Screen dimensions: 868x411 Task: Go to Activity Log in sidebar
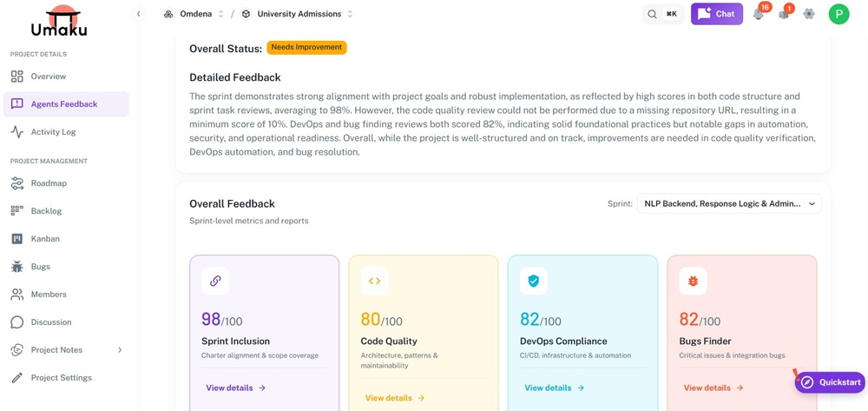point(53,132)
